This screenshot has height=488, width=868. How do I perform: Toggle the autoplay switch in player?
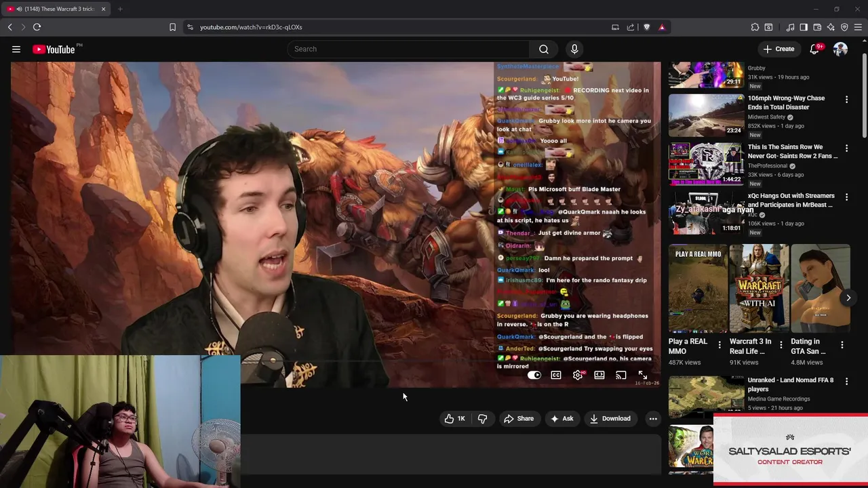pos(534,375)
